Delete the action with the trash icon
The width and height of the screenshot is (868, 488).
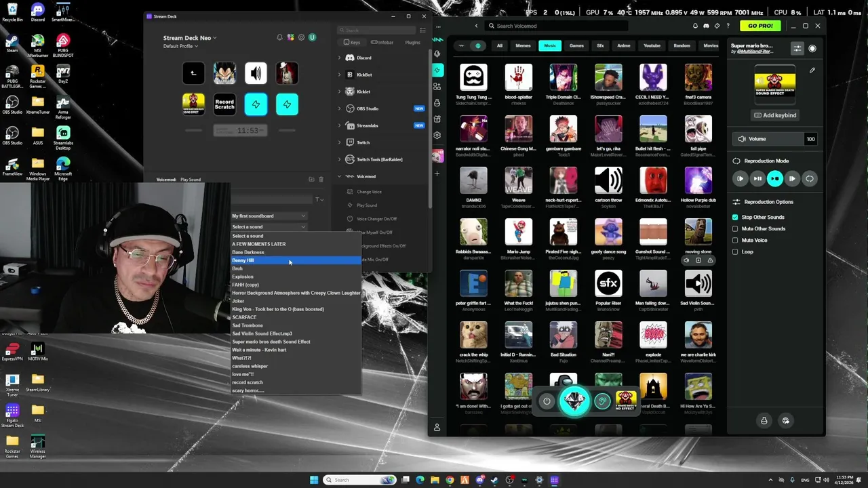[321, 180]
